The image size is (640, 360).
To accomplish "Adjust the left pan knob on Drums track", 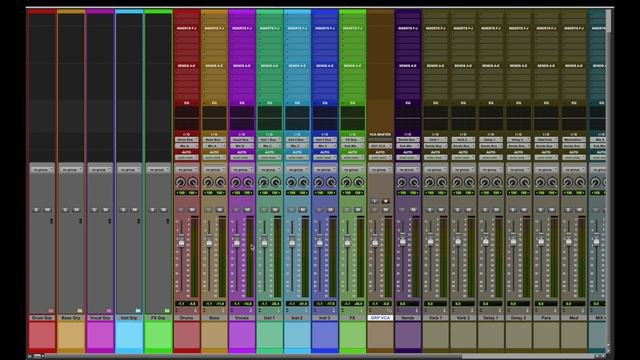I will tap(180, 182).
